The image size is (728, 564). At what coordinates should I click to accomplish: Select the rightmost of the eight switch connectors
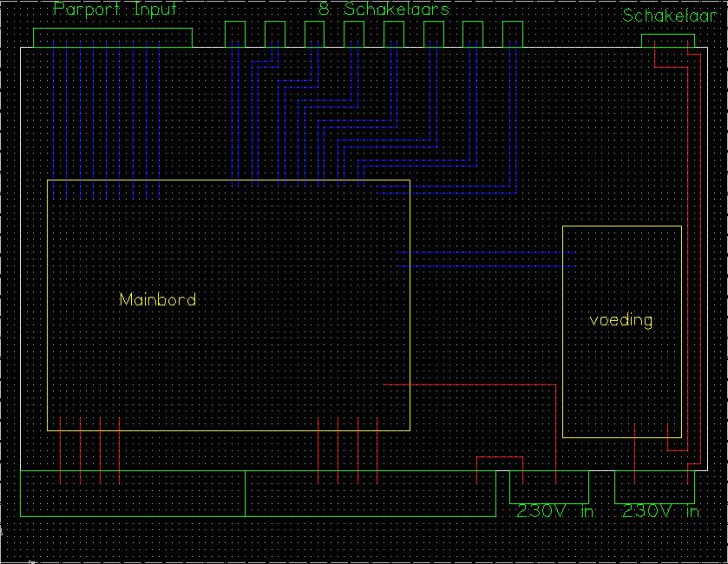point(514,34)
